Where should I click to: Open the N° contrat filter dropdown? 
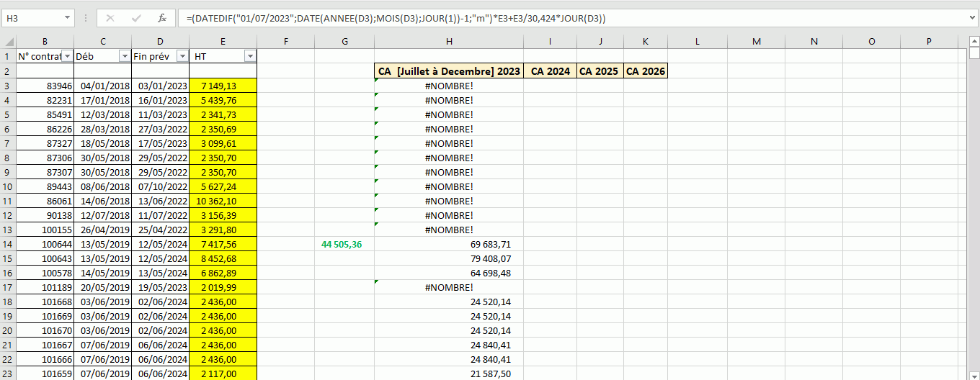[67, 56]
